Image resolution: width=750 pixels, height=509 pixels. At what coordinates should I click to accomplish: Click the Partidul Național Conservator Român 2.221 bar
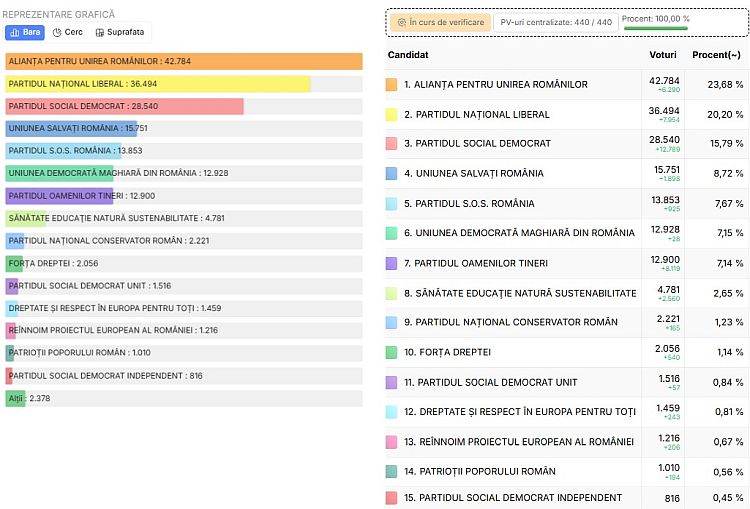pyautogui.click(x=15, y=241)
